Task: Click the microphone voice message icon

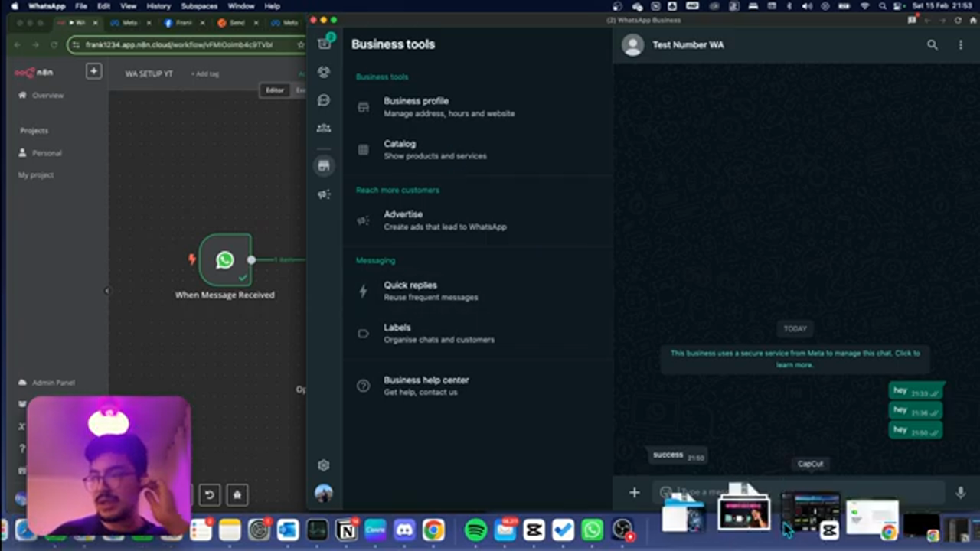Action: click(x=960, y=493)
